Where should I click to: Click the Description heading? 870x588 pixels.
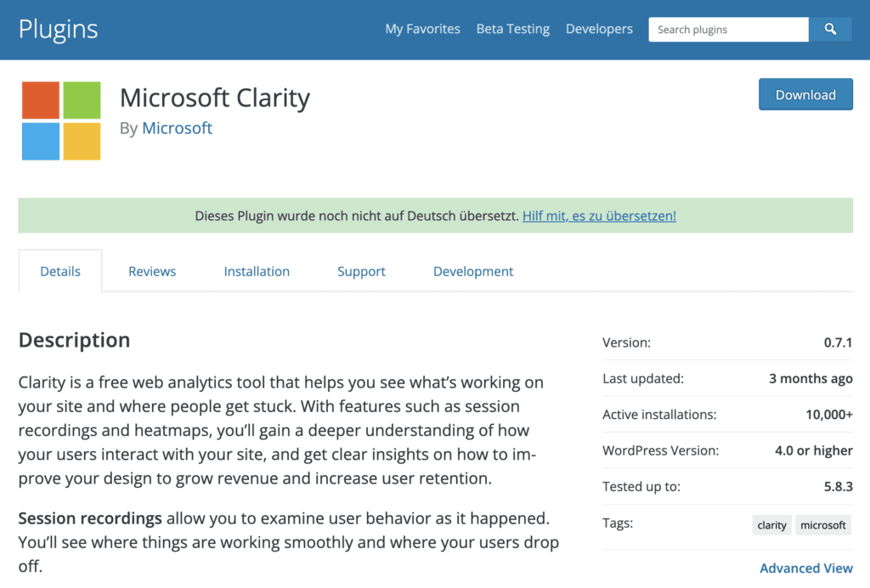(x=75, y=340)
